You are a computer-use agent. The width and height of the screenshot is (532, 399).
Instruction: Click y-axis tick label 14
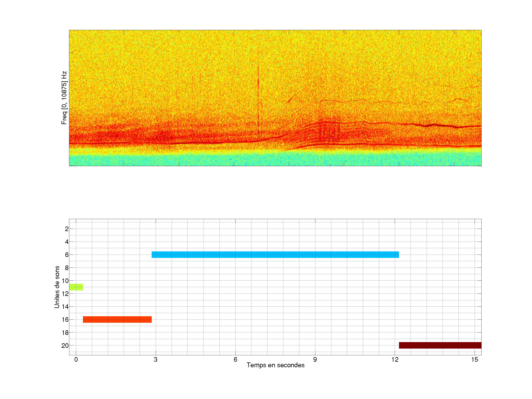65,307
